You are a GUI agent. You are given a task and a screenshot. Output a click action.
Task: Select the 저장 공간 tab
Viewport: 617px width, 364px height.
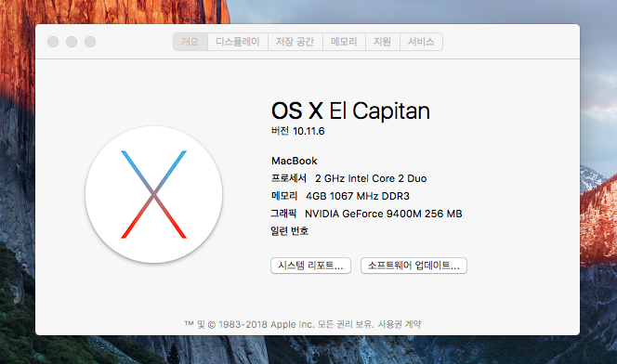click(x=295, y=42)
